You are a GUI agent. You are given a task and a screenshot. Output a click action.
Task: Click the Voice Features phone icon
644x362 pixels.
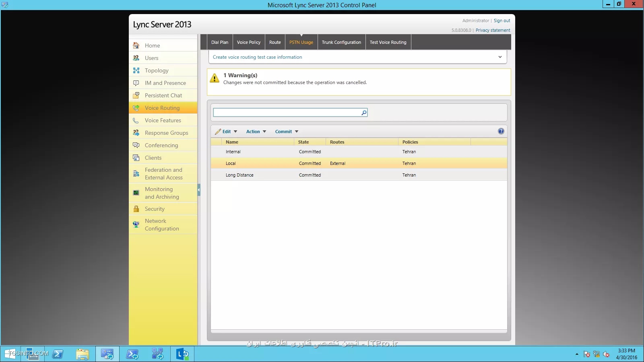136,120
